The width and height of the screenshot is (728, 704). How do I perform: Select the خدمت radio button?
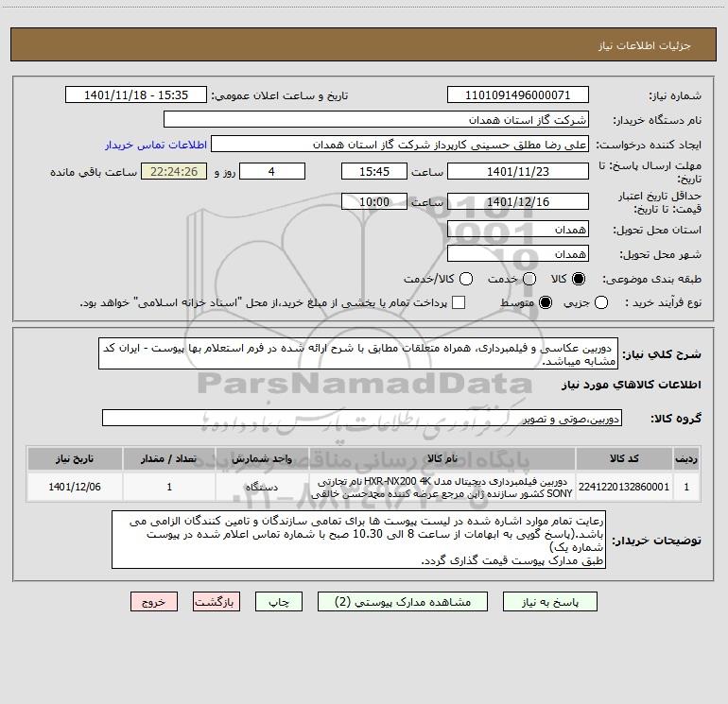529,279
